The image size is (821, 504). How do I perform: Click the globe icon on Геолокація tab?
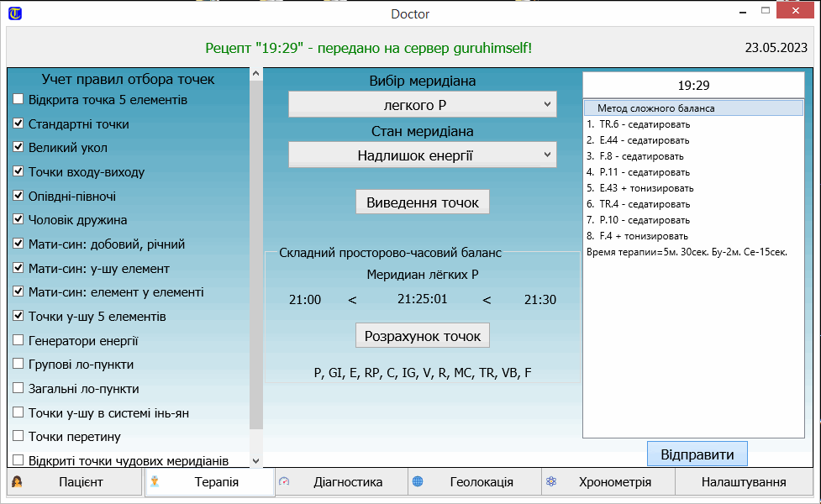pos(418,482)
